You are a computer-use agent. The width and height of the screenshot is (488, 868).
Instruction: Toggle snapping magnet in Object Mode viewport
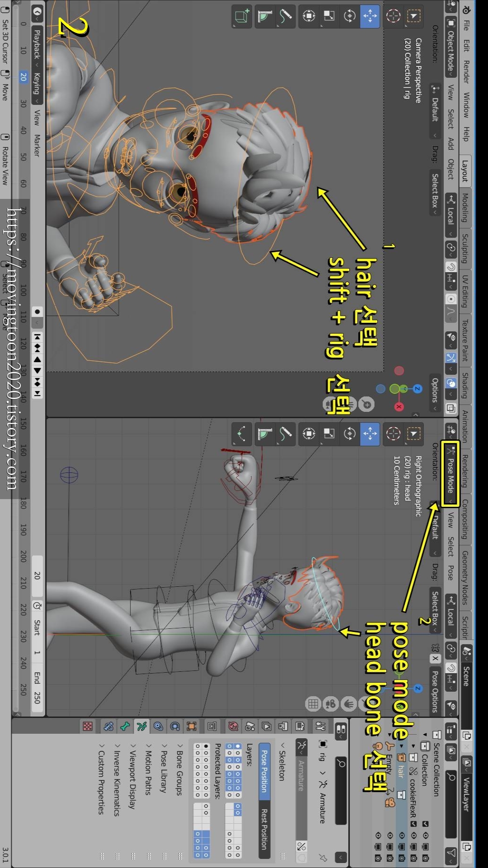[x=451, y=267]
